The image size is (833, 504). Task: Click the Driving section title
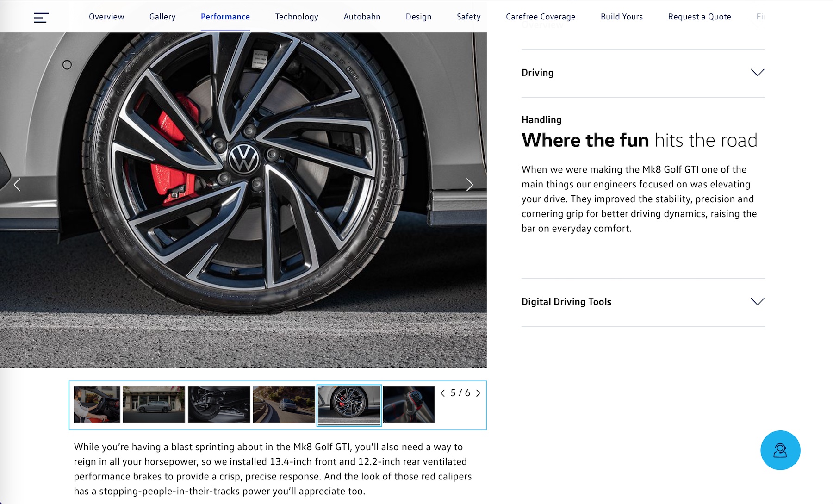tap(537, 73)
